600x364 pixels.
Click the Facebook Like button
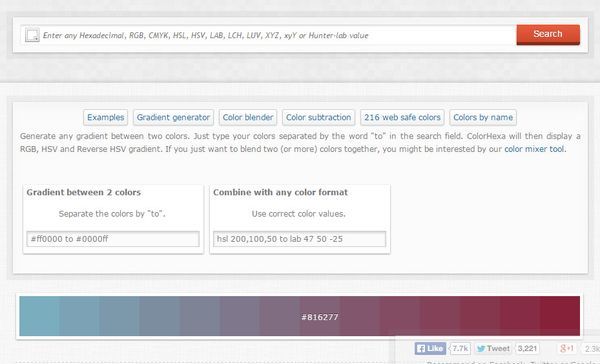pos(430,348)
